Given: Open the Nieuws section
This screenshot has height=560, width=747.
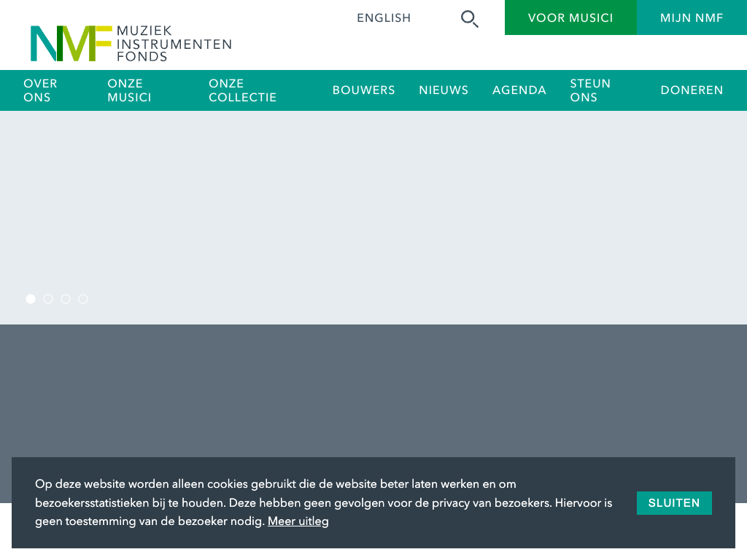Looking at the screenshot, I should pyautogui.click(x=444, y=90).
